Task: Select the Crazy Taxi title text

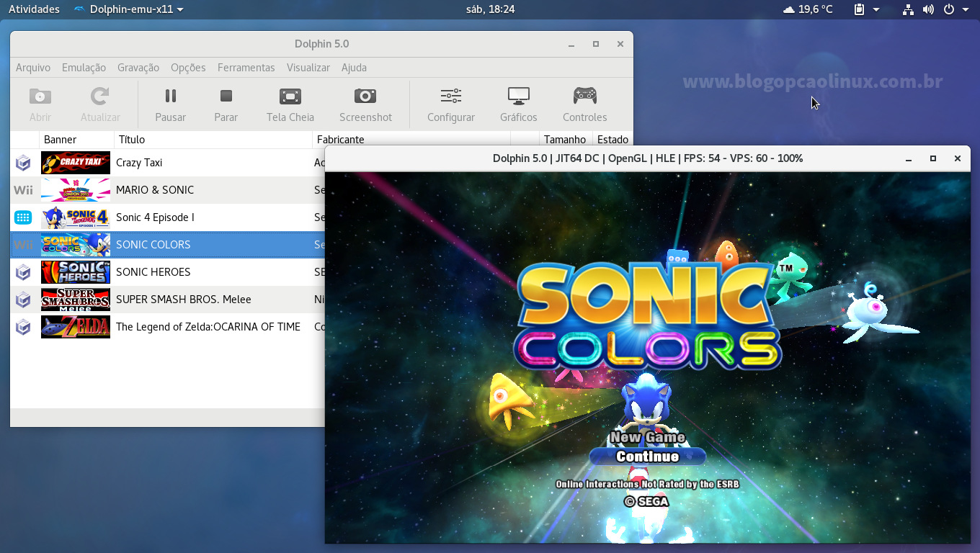Action: [139, 163]
